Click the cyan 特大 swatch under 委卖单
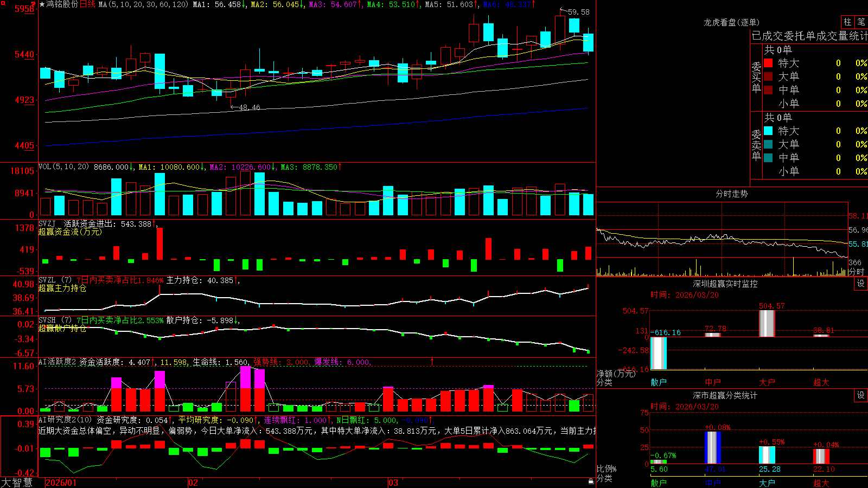Screen dimensions: 868x488 (x=768, y=131)
